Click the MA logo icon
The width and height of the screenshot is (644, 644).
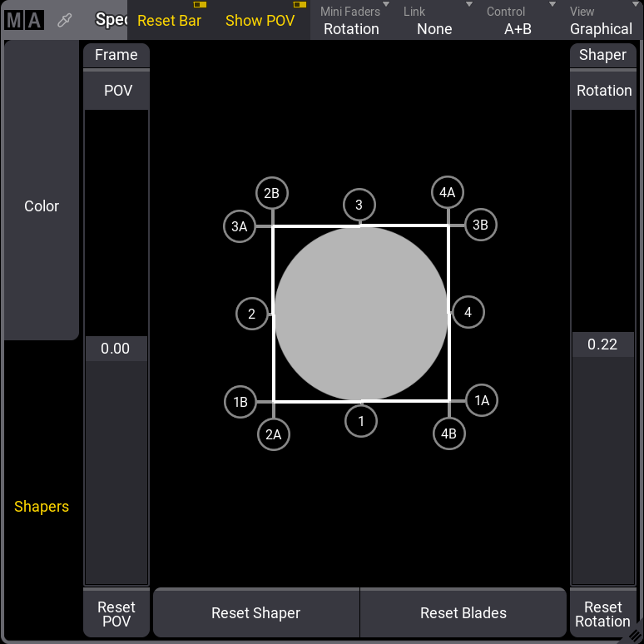tap(23, 20)
